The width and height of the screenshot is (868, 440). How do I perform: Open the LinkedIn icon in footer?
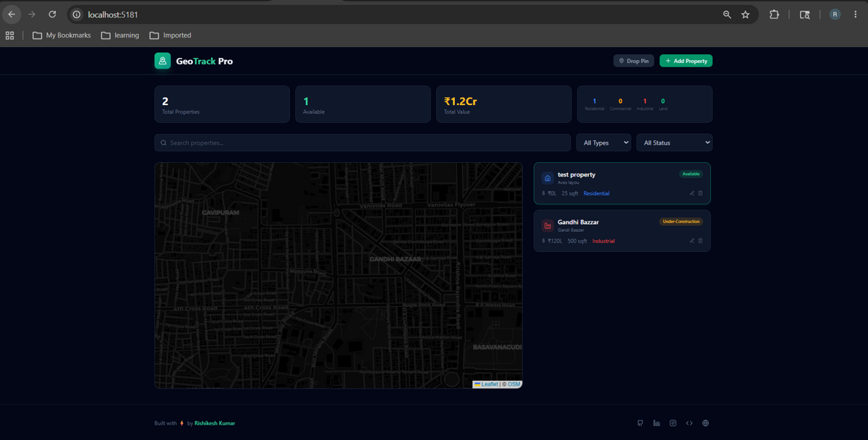coord(656,423)
